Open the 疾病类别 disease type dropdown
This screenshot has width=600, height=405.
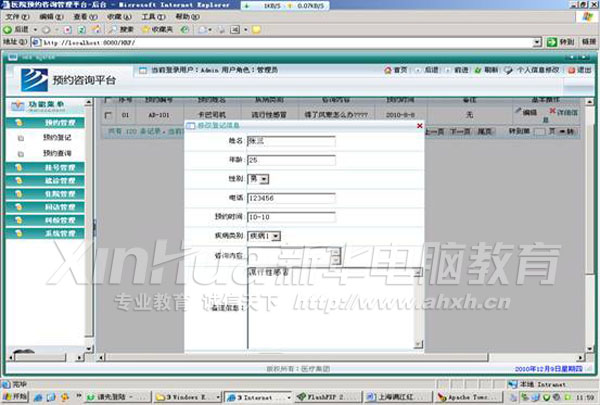click(x=275, y=236)
